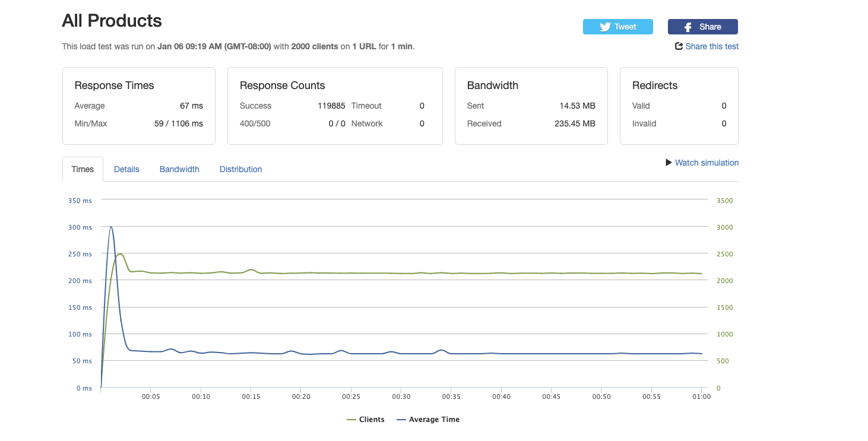Click the Twitter bird icon

coord(604,27)
